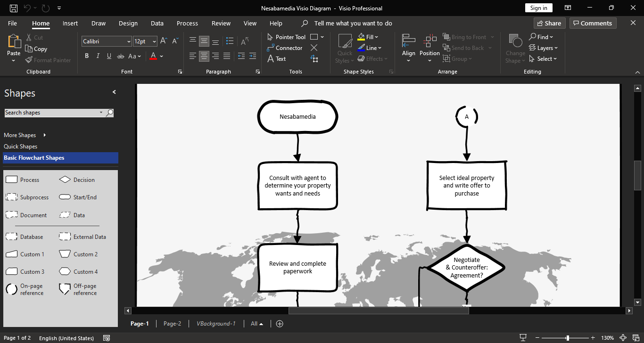Open the font size 12pt dropdown
Image resolution: width=644 pixels, height=343 pixels.
click(154, 41)
